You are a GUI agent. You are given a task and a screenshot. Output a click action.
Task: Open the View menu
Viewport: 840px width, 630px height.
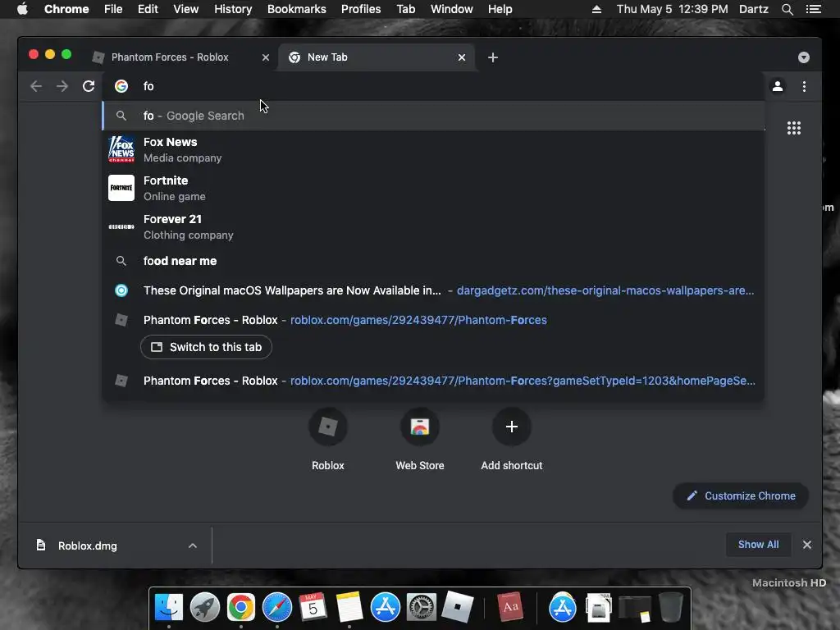[186, 9]
